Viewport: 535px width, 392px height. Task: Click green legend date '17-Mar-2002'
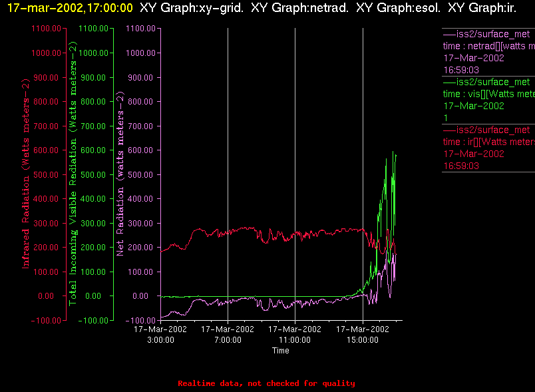click(x=474, y=106)
